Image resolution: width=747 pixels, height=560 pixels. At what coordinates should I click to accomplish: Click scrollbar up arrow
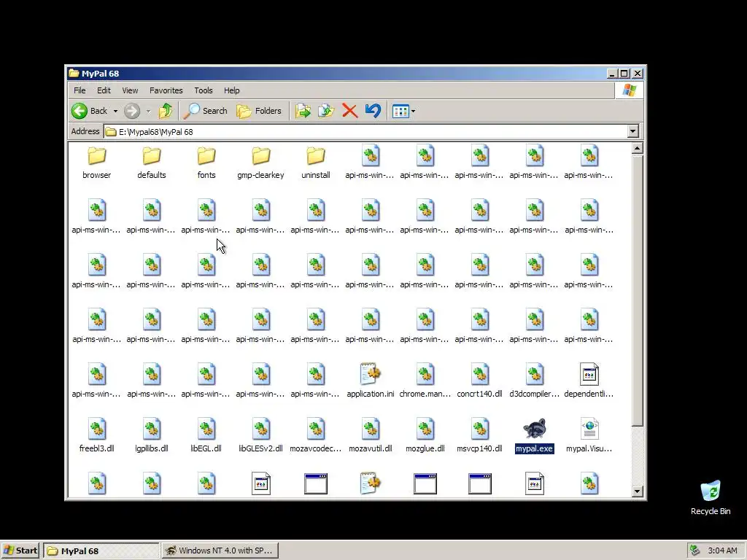pos(638,148)
